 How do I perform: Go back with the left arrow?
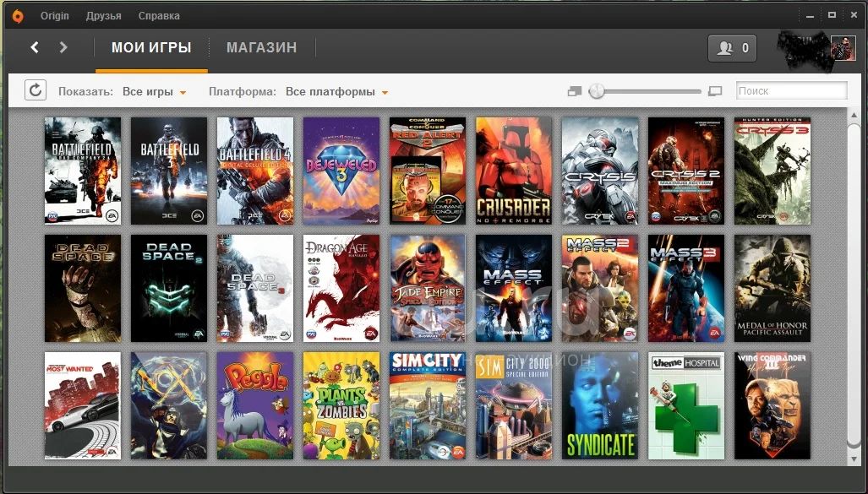[x=35, y=47]
